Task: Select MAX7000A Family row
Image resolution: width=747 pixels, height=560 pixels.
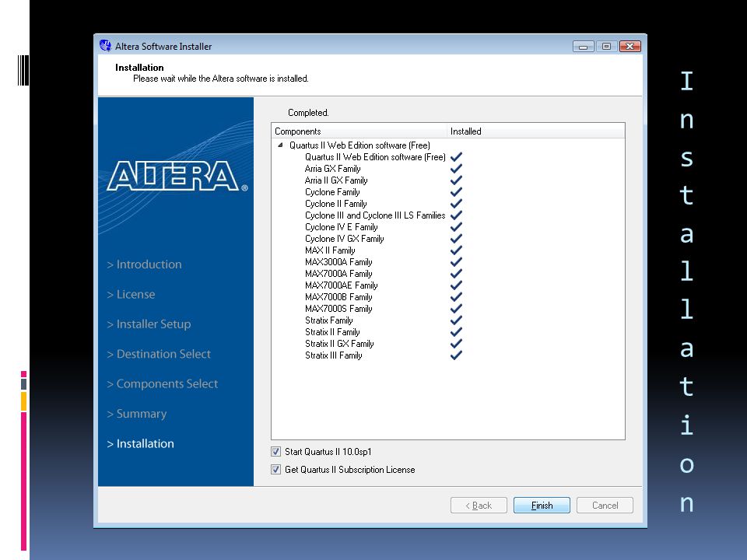Action: tap(338, 274)
